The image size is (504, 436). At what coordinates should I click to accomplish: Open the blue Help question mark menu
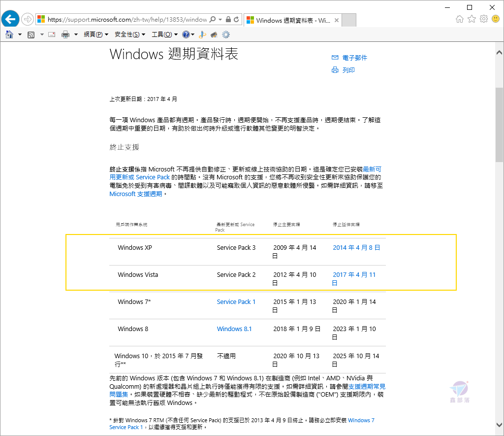tap(188, 34)
